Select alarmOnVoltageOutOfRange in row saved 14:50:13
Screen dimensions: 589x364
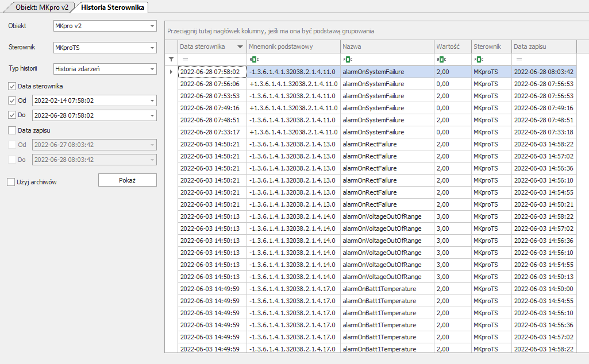387,277
